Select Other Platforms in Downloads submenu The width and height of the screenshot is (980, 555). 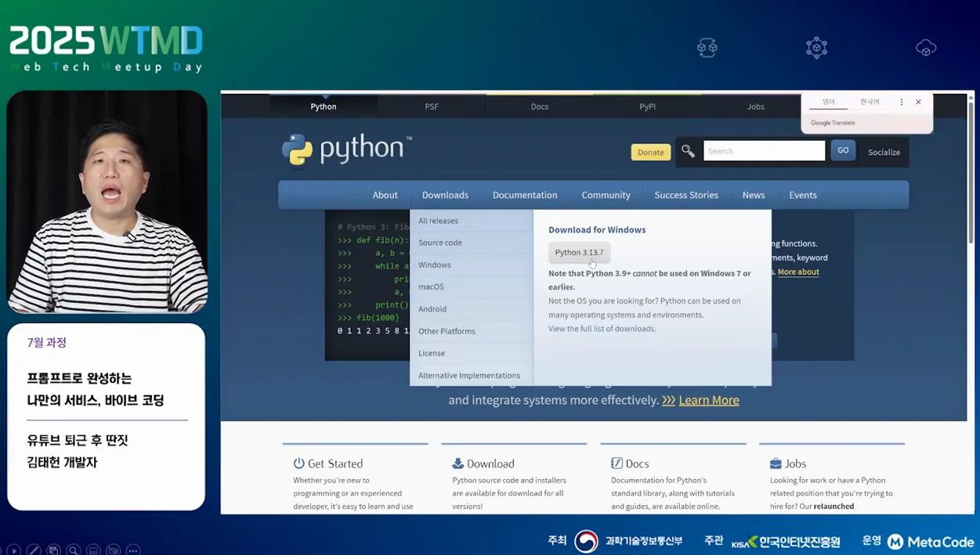(471, 331)
